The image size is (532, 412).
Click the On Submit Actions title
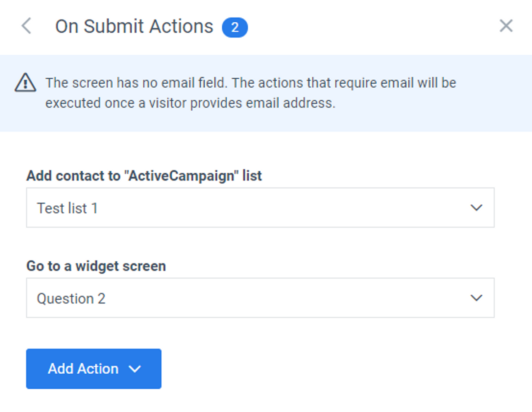pos(134,27)
